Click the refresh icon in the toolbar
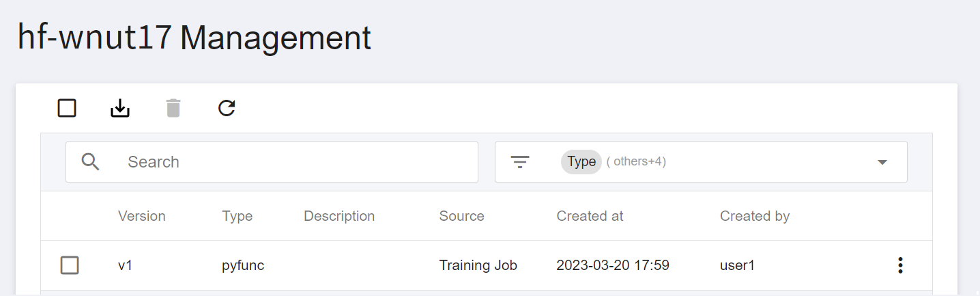Viewport: 980px width, 296px height. point(227,108)
